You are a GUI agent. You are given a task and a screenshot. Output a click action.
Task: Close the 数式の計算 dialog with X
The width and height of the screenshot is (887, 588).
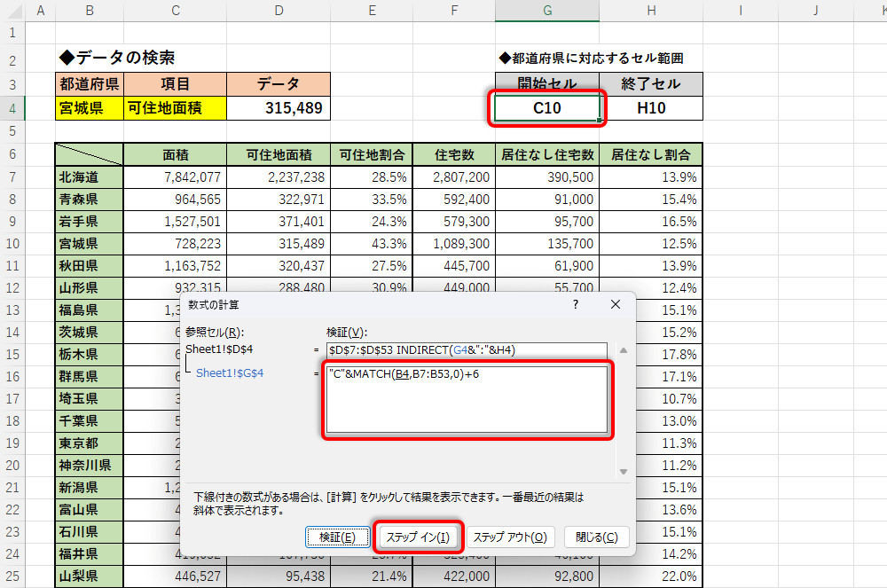click(x=616, y=304)
